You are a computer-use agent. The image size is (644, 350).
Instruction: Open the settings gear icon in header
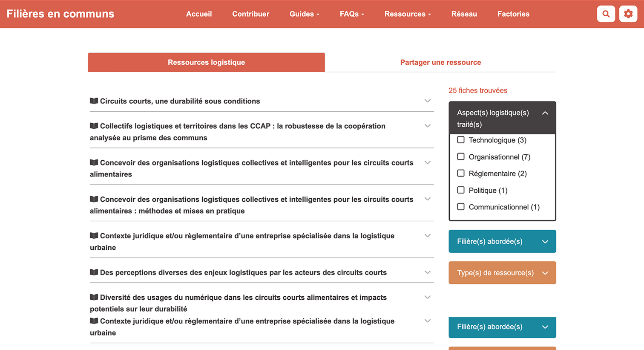(x=628, y=14)
